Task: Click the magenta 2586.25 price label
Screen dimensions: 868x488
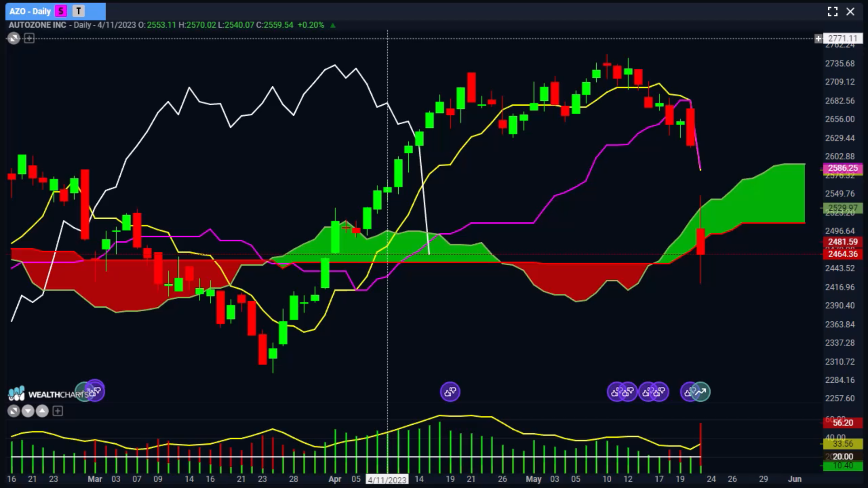Action: coord(843,168)
